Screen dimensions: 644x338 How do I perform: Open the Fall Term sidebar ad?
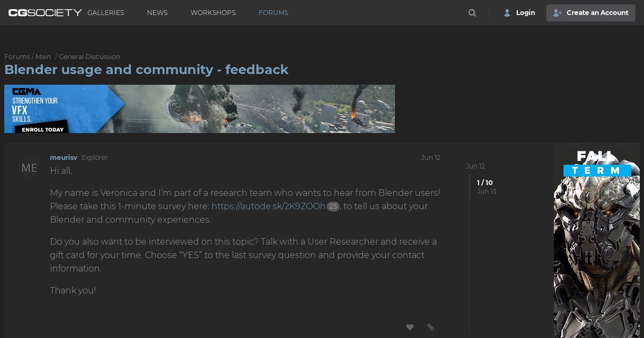(x=597, y=241)
